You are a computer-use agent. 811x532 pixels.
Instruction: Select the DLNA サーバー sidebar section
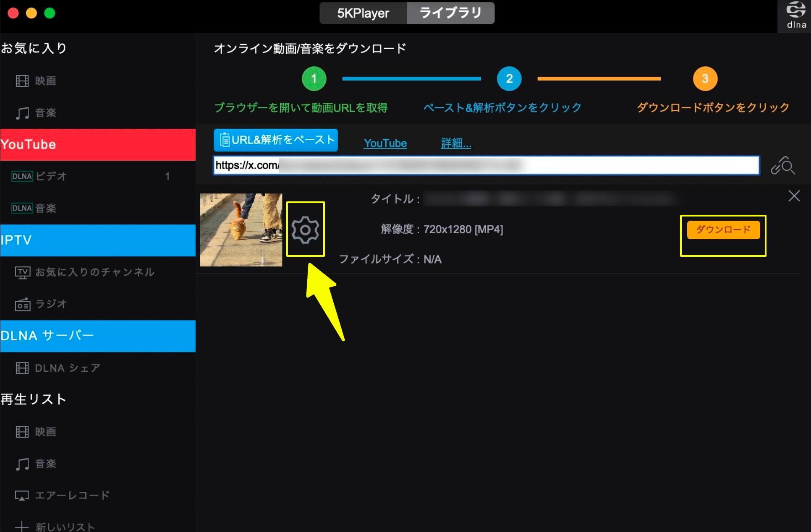98,336
